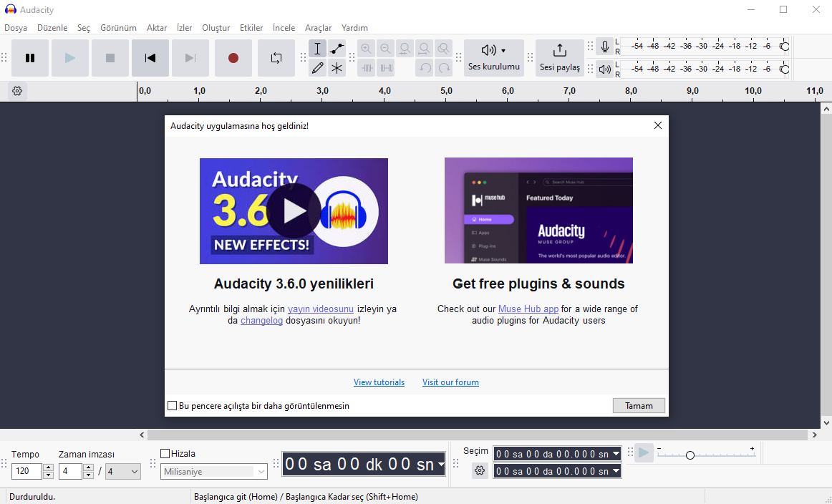
Task: Click the Pause button in transport toolbar
Action: point(30,58)
